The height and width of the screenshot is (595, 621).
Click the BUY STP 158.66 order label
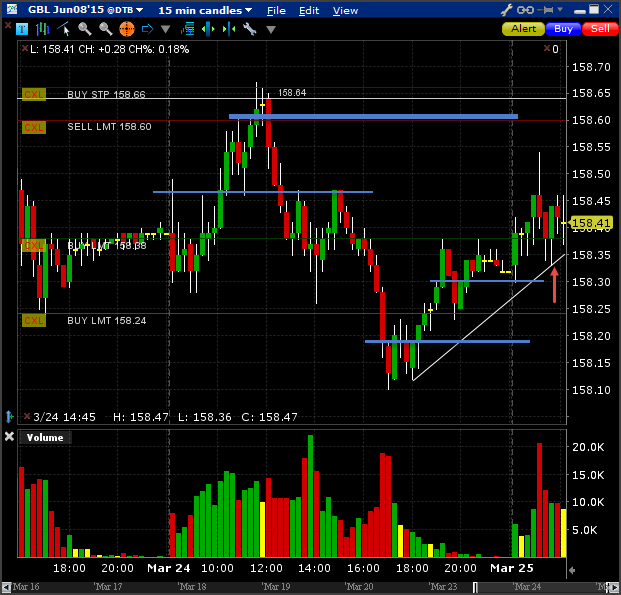pyautogui.click(x=106, y=94)
